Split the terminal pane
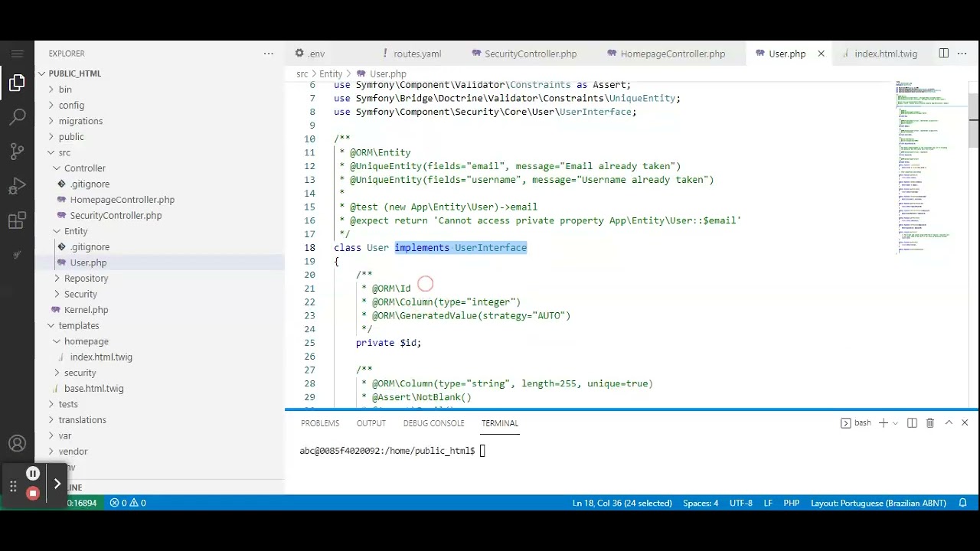The height and width of the screenshot is (551, 980). tap(911, 422)
